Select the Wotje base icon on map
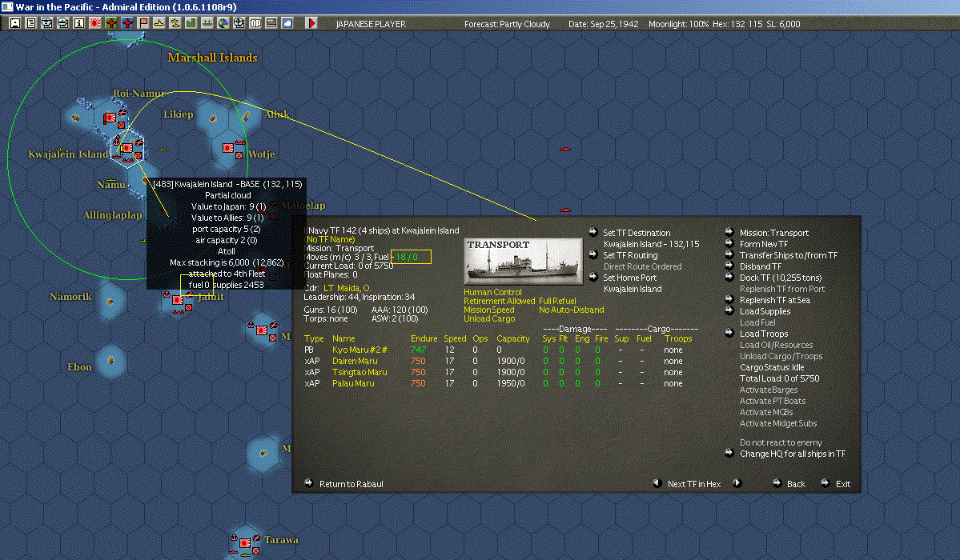This screenshot has width=960, height=560. [x=228, y=147]
